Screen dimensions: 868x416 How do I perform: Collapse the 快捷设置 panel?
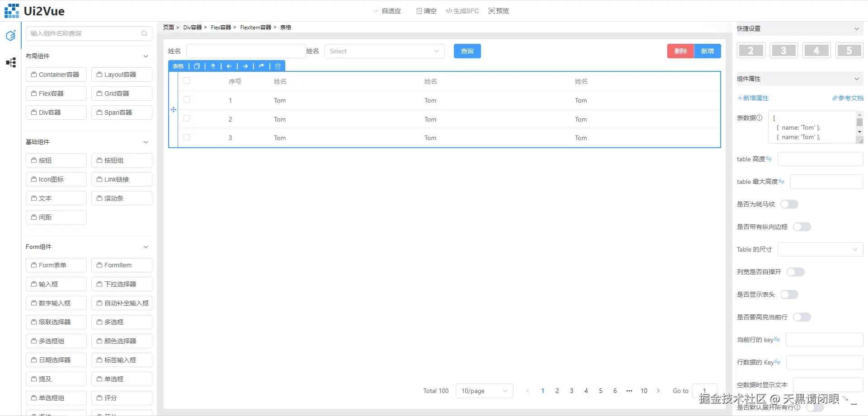click(x=857, y=28)
